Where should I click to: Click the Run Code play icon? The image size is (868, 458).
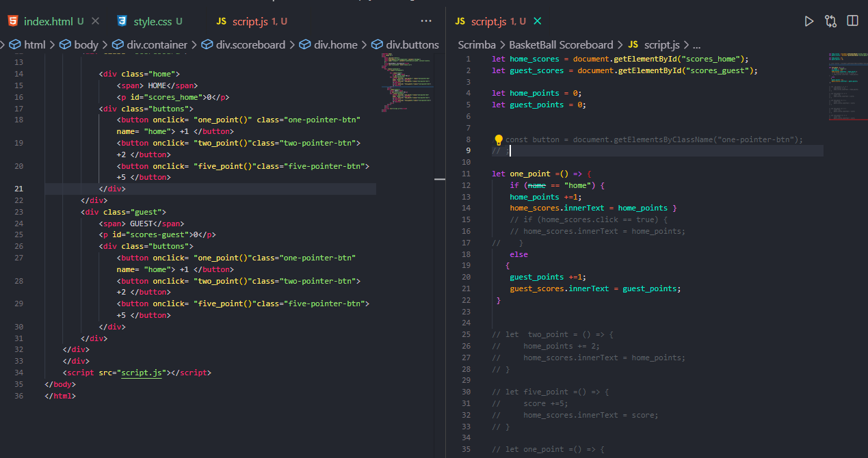(809, 21)
